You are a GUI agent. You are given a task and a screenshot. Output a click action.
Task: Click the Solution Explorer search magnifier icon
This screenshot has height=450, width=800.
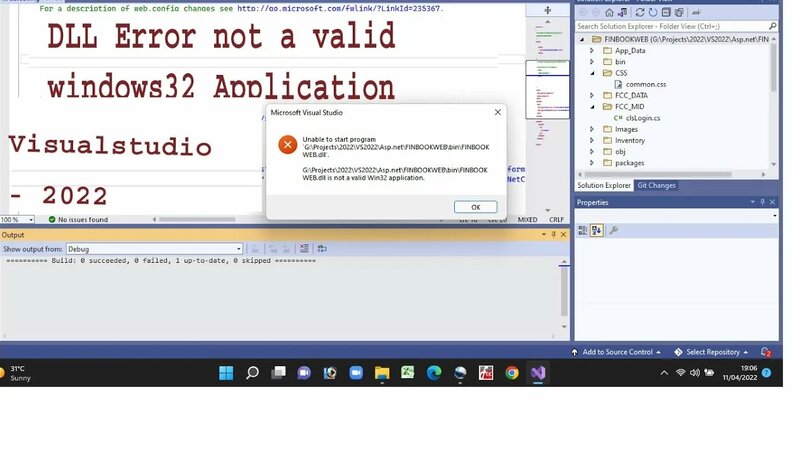[x=772, y=26]
